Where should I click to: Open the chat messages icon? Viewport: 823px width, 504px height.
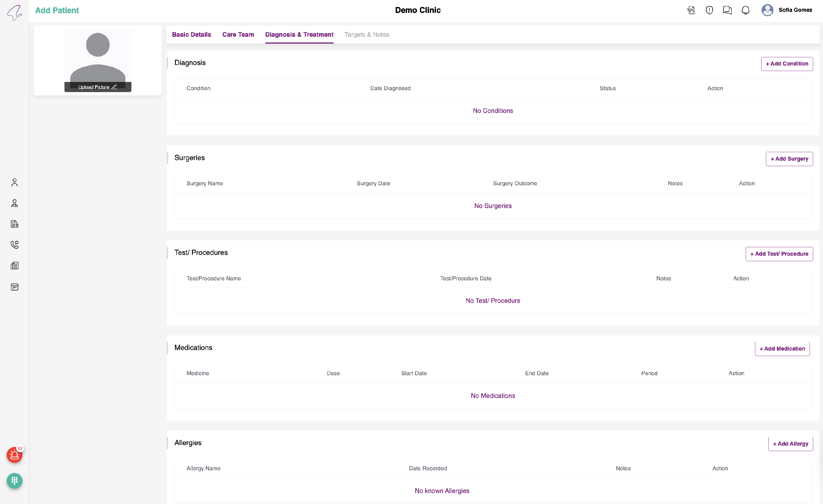click(x=727, y=10)
